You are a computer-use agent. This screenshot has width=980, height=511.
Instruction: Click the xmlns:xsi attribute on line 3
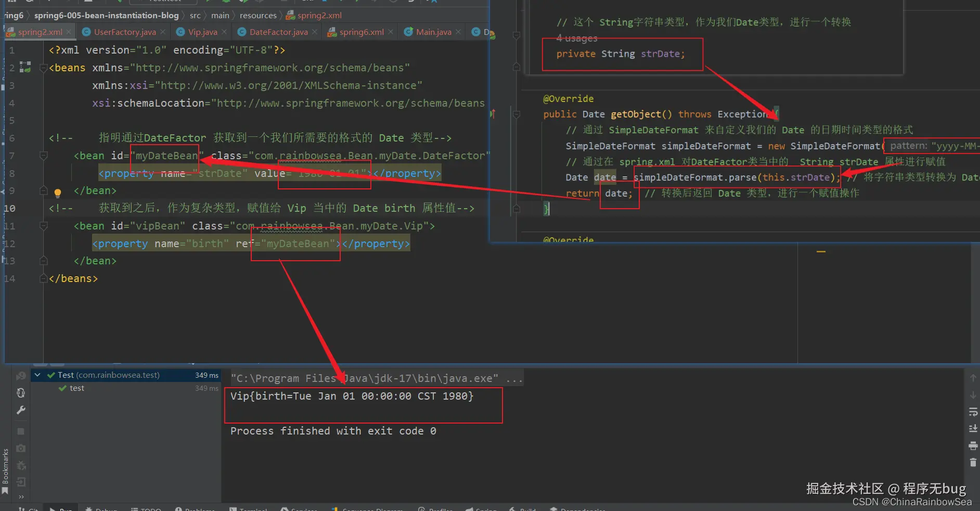257,85
